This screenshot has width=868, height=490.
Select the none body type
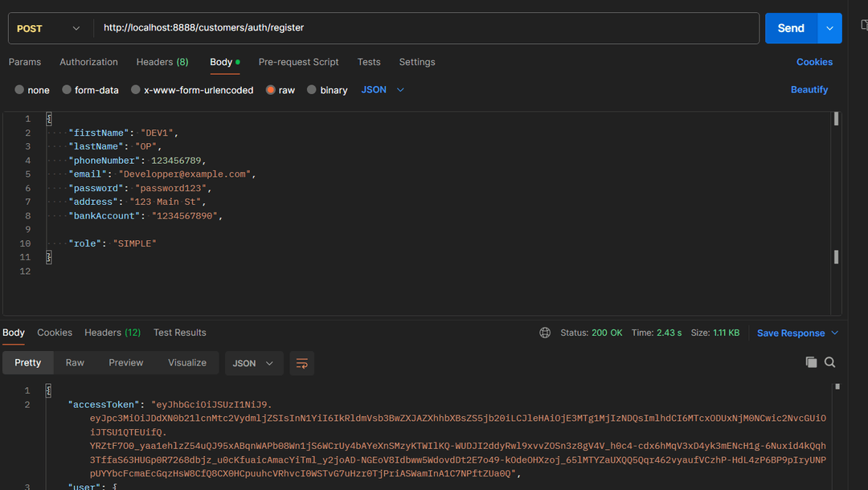point(20,90)
